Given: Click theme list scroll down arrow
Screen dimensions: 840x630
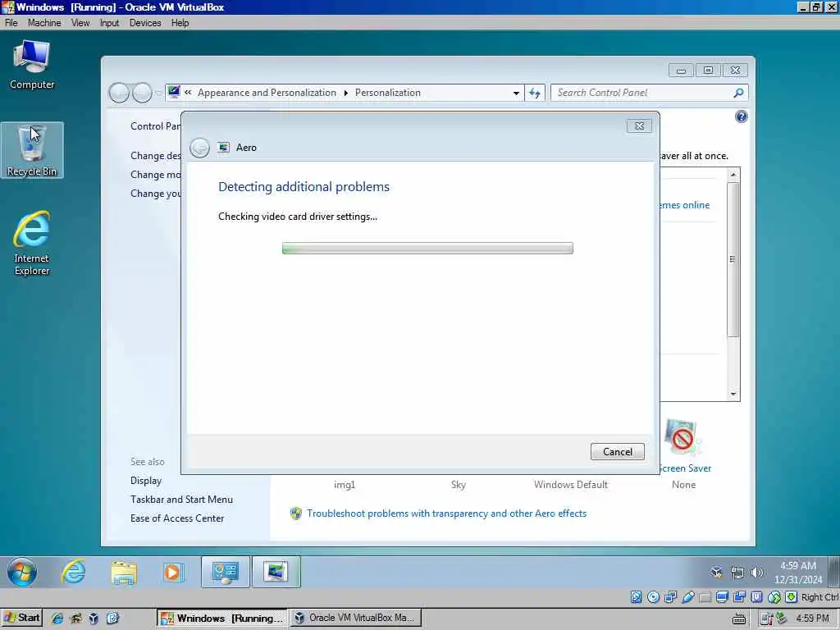Looking at the screenshot, I should pos(733,395).
